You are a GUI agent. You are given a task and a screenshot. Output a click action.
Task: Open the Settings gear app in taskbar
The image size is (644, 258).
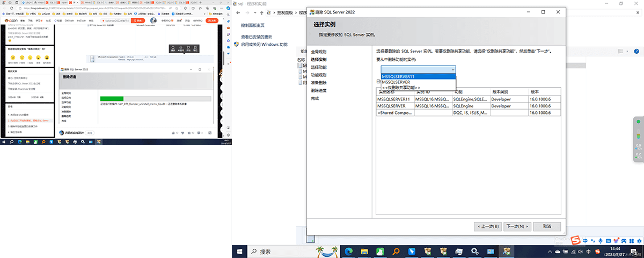474,251
